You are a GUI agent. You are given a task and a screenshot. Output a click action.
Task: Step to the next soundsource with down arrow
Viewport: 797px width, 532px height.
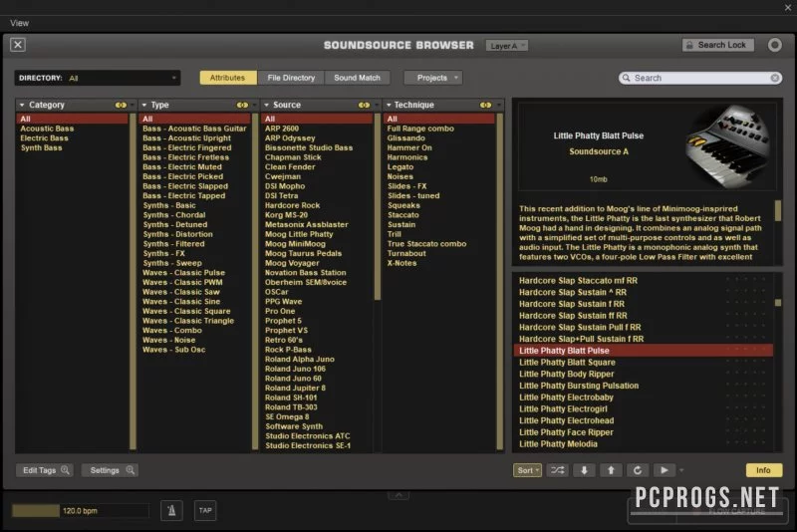pyautogui.click(x=584, y=470)
